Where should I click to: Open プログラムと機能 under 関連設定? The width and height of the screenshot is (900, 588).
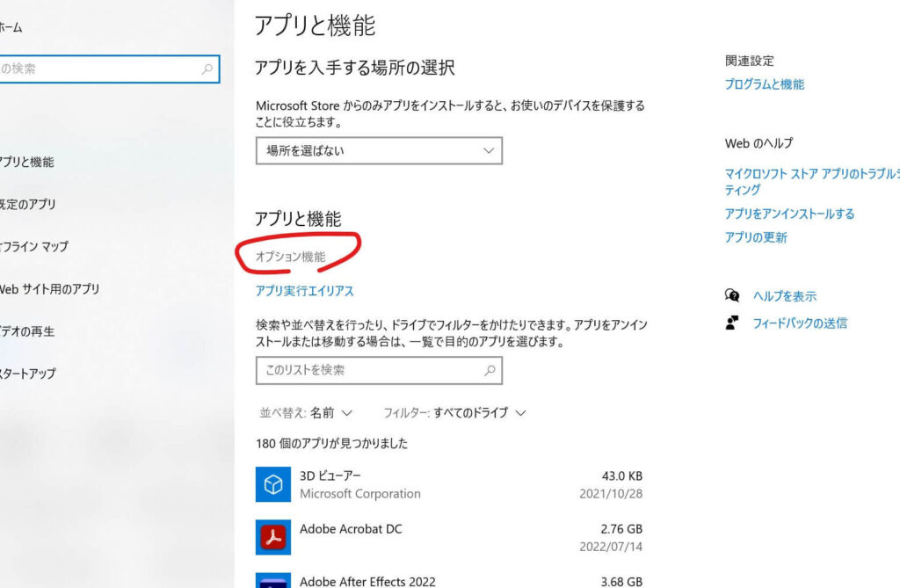pos(764,84)
